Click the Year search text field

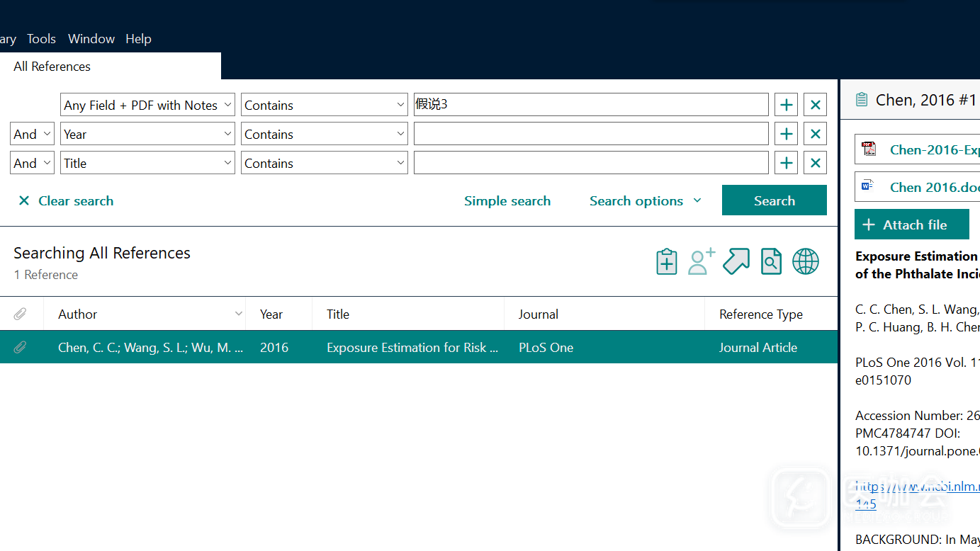(590, 134)
